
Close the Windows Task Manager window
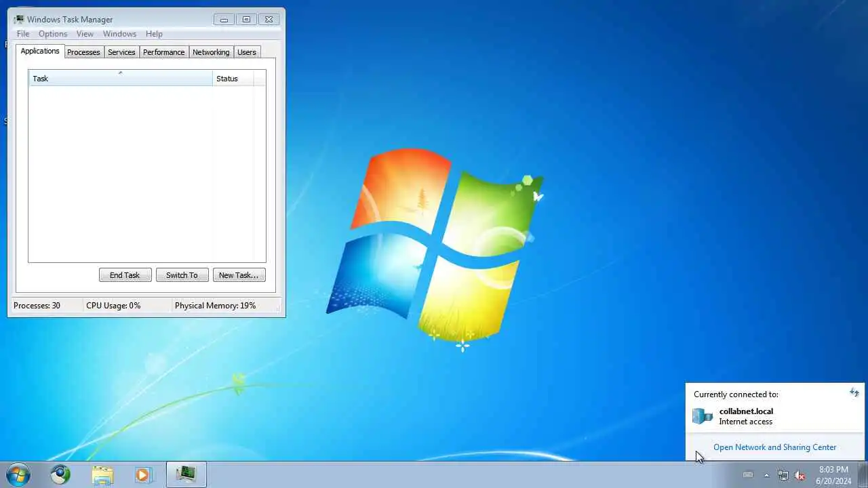point(269,20)
